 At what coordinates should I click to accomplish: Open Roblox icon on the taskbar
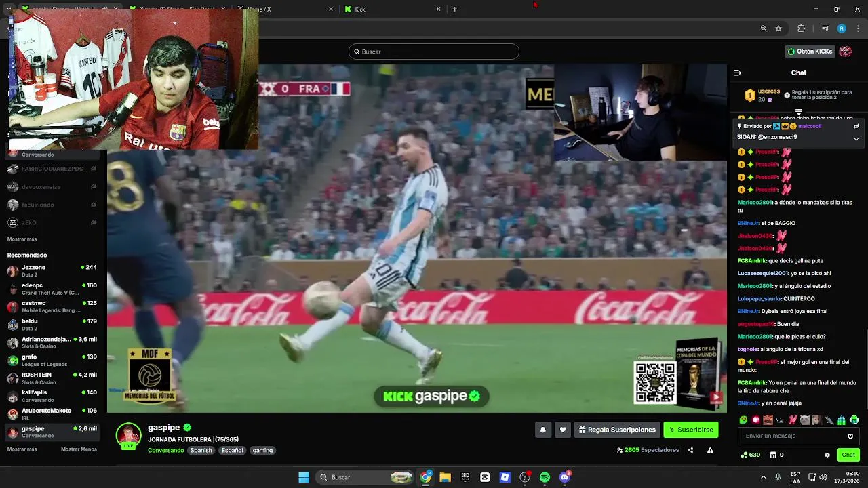(x=505, y=477)
